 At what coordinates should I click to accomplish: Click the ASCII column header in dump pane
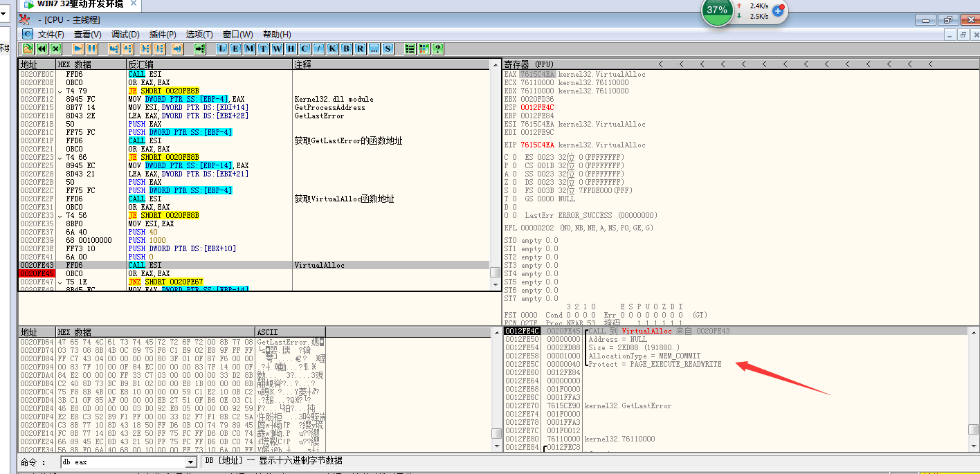[x=291, y=332]
